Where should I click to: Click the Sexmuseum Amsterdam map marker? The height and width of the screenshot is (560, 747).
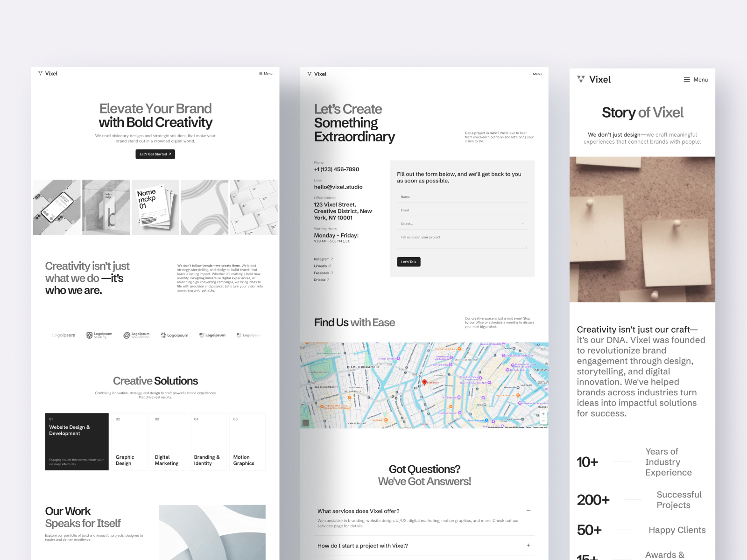pyautogui.click(x=504, y=356)
